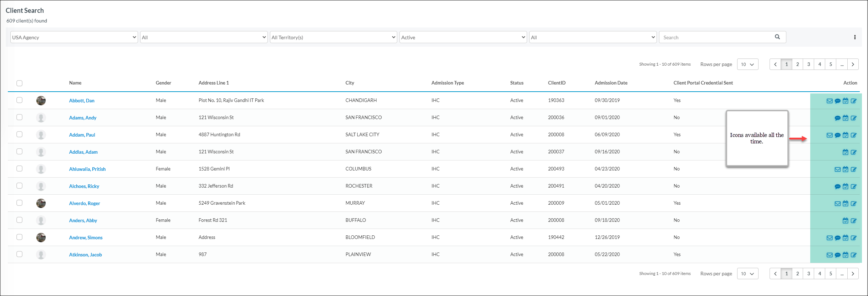Click edit icon for Atkinson, Jacob
Screen dimensions: 868x296
coord(853,255)
